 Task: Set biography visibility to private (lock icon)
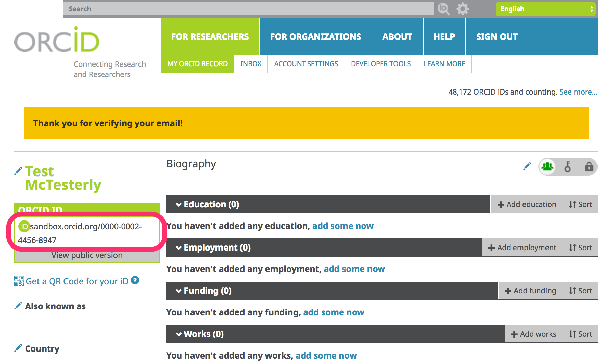[x=589, y=166]
